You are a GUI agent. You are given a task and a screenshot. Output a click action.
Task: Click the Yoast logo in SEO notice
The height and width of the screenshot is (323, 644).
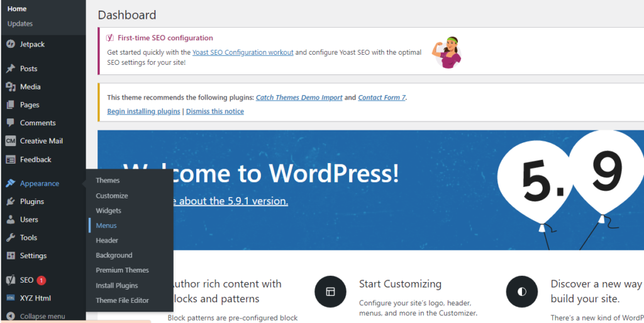(x=110, y=38)
